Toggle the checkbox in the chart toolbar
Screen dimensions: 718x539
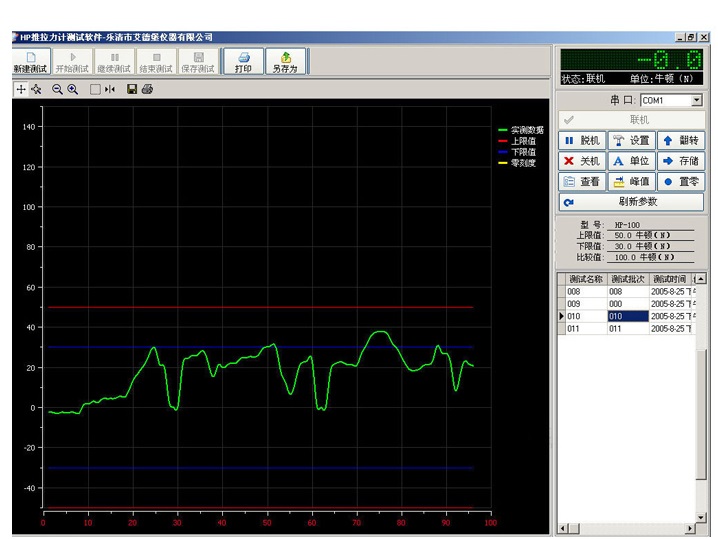coord(95,89)
